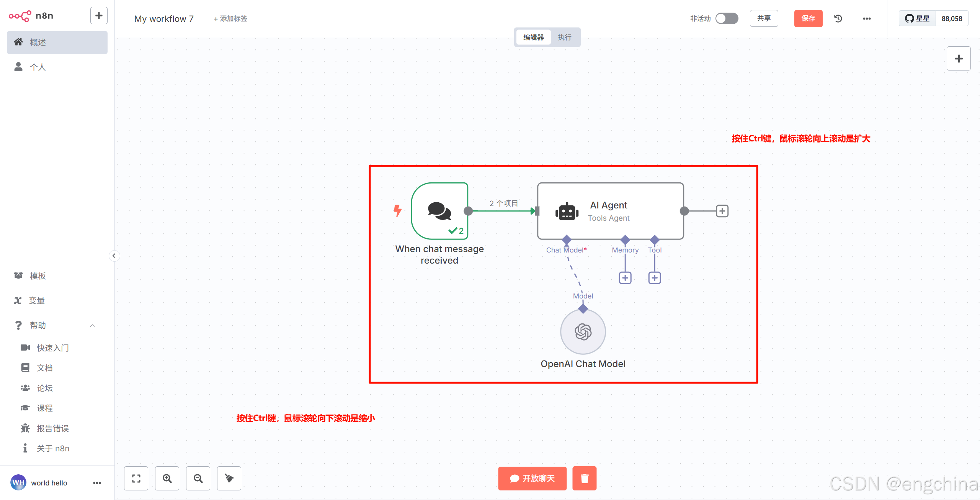Collapse the 帮助 help section
Image resolution: width=980 pixels, height=500 pixels.
pyautogui.click(x=92, y=325)
